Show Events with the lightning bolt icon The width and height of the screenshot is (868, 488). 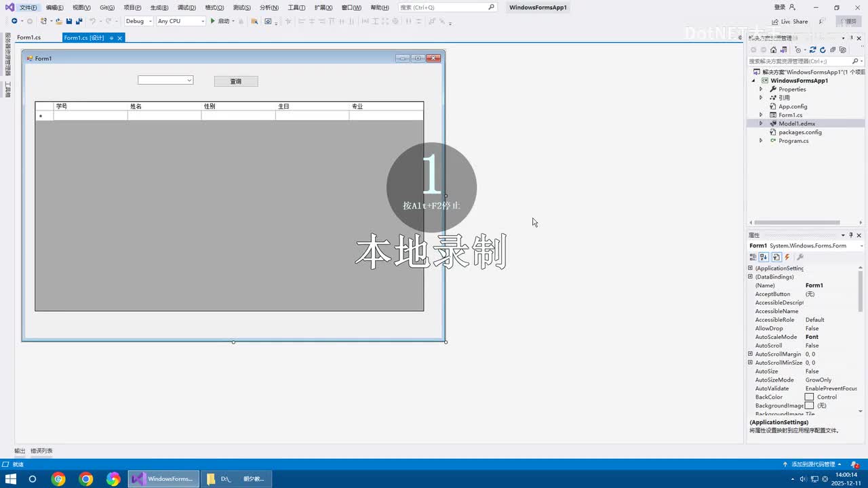pyautogui.click(x=787, y=257)
